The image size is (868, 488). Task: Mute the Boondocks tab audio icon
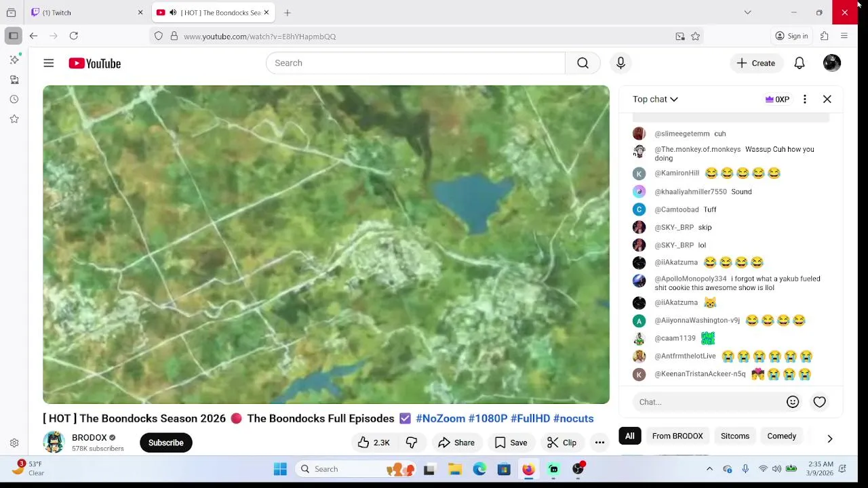[x=173, y=12]
